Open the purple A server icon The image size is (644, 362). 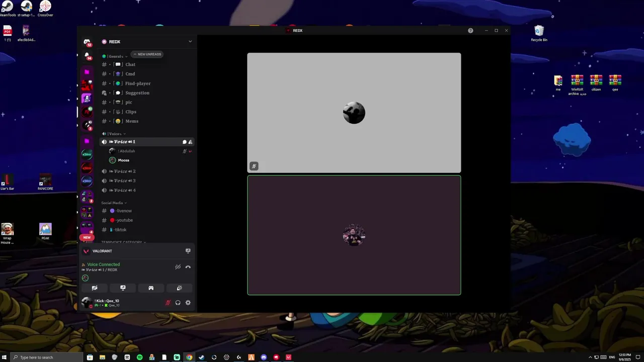pos(87,99)
